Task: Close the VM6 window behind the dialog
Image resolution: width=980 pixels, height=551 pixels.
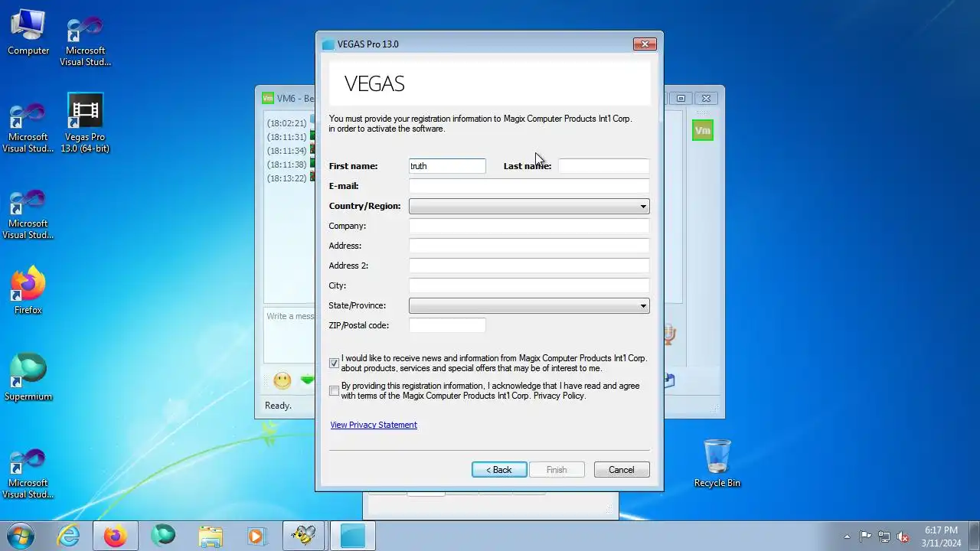Action: coord(707,98)
